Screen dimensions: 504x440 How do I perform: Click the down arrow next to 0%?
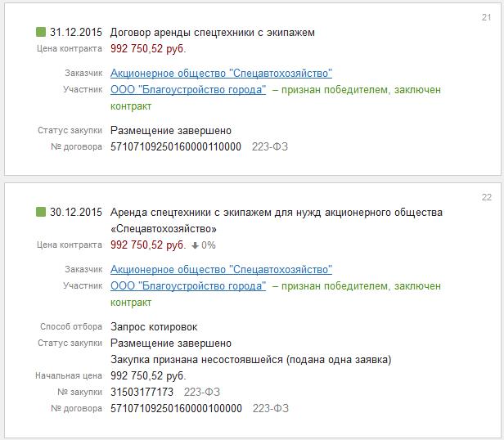(196, 245)
